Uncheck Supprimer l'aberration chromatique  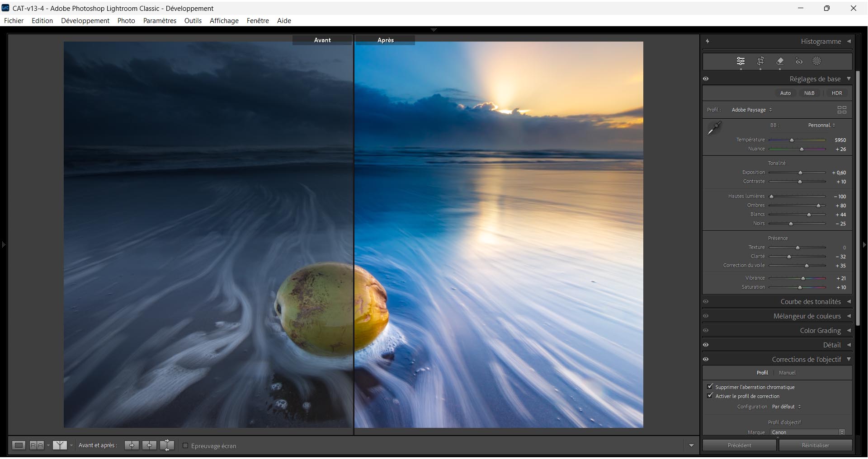[710, 387]
